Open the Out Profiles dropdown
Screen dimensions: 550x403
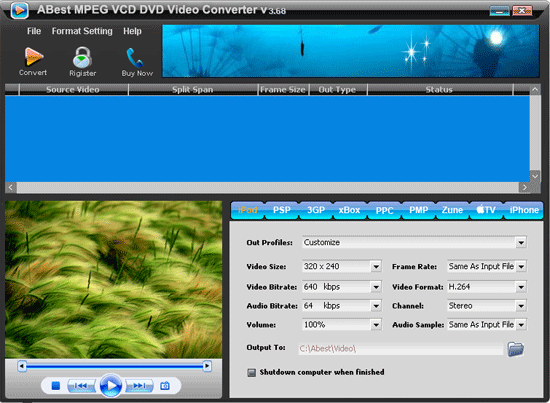click(x=521, y=242)
